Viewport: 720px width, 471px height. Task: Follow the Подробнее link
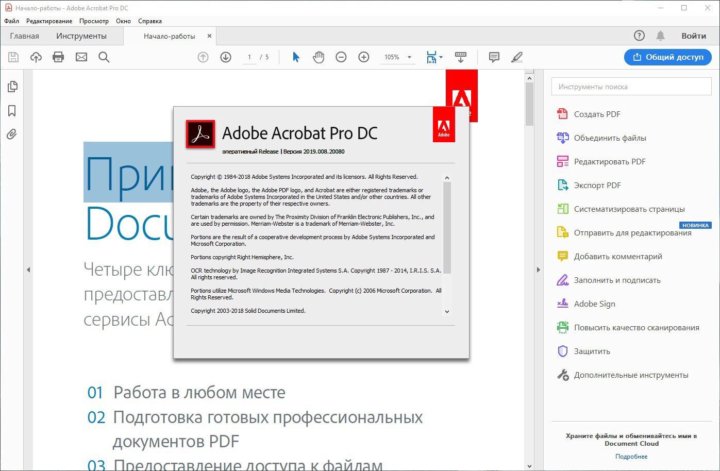point(631,456)
